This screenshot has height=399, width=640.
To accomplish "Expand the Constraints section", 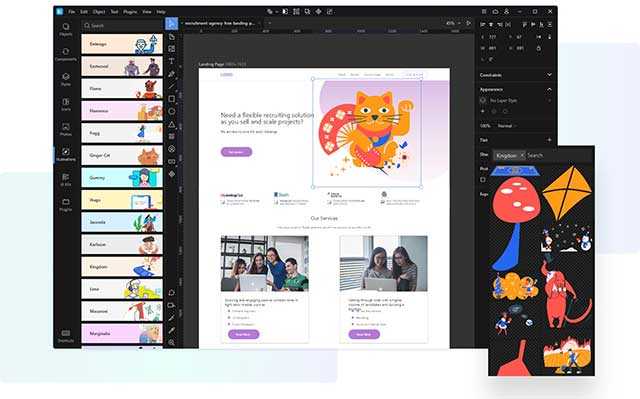I will 549,75.
